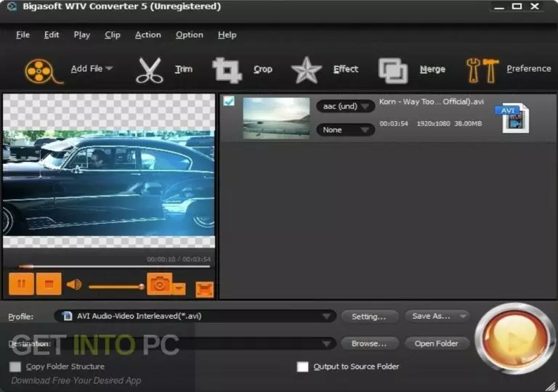Screen dimensions: 558x392
Task: Click the Add File film reel icon
Action: [x=43, y=70]
